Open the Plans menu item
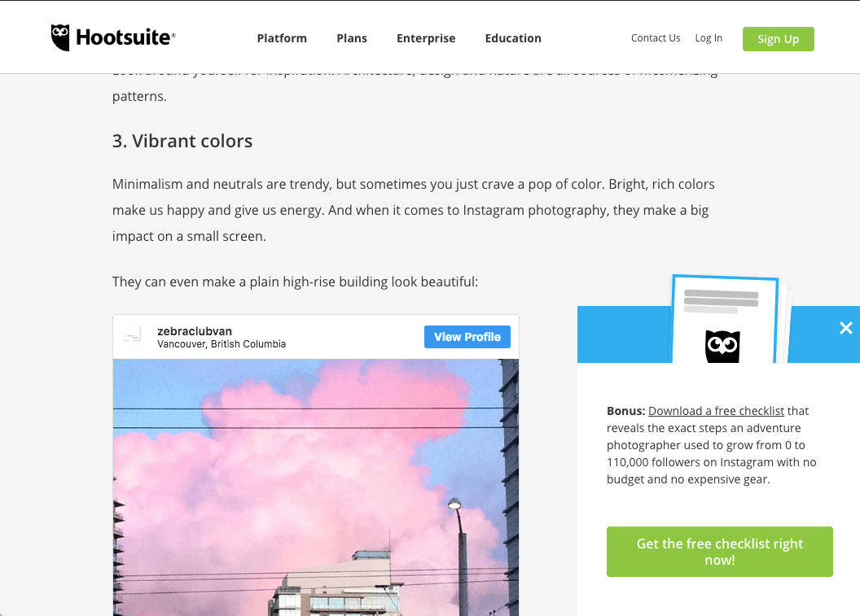Viewport: 860px width, 616px height. 352,38
